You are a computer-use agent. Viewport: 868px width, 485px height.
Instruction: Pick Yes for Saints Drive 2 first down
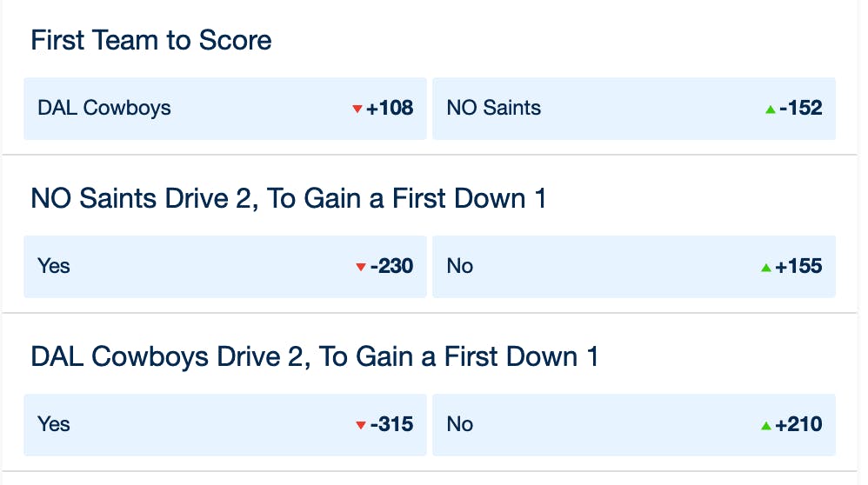(x=224, y=267)
